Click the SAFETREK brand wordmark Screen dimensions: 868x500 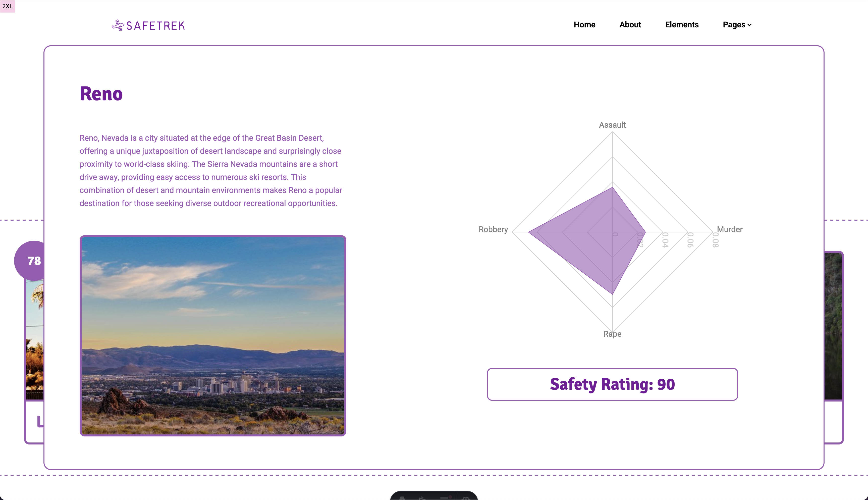click(155, 26)
